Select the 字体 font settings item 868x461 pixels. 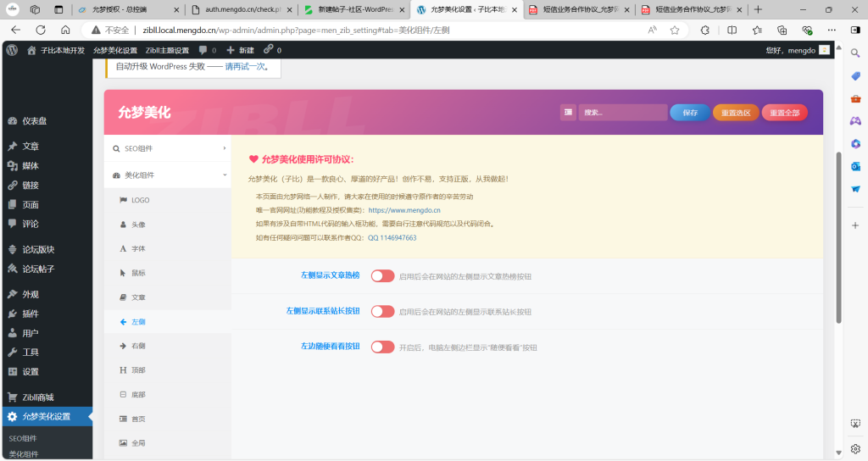click(x=137, y=249)
